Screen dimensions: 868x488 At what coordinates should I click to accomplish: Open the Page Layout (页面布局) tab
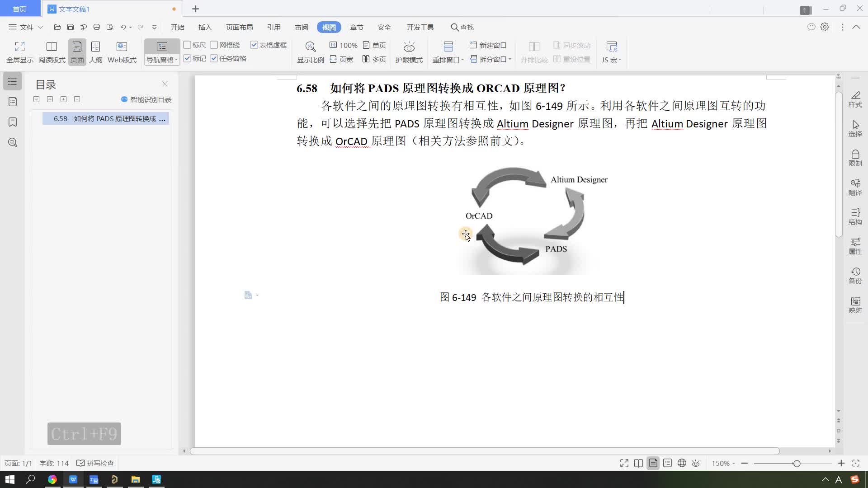[239, 27]
